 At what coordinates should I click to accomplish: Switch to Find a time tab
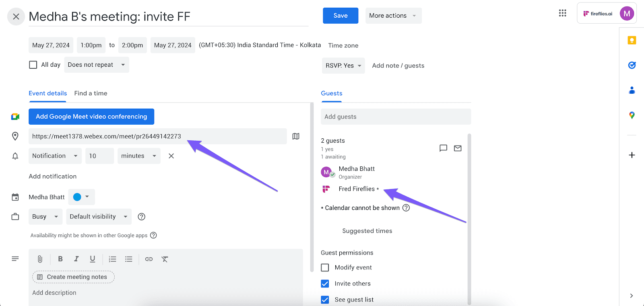[91, 93]
